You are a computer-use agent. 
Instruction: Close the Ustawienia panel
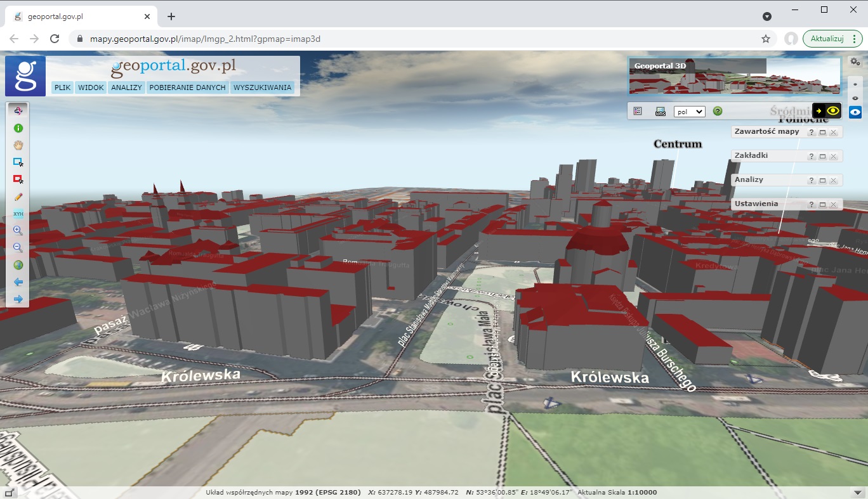point(833,204)
